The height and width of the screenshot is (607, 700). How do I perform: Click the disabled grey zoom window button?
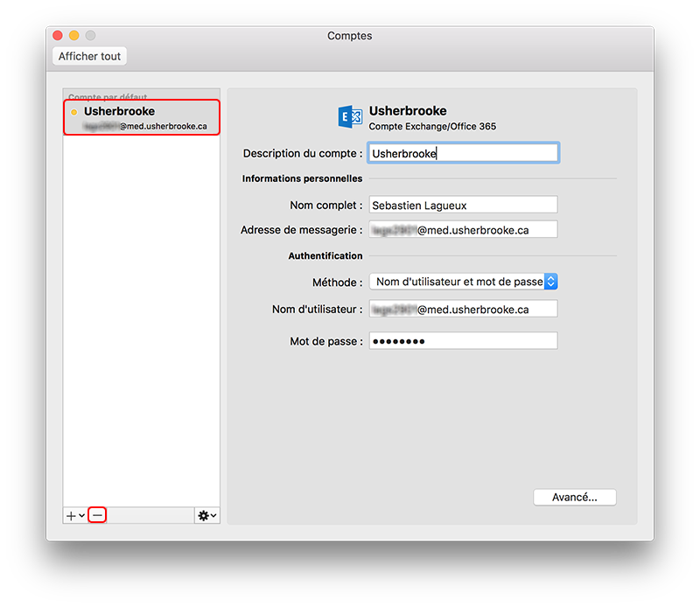pyautogui.click(x=91, y=36)
